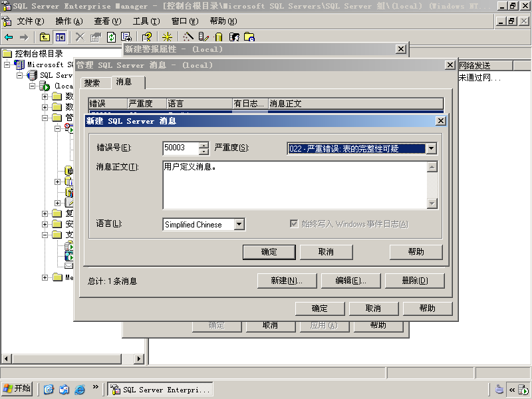Click the Register Server toolbar icon
Viewport: 532px width, 399px height.
click(x=203, y=37)
